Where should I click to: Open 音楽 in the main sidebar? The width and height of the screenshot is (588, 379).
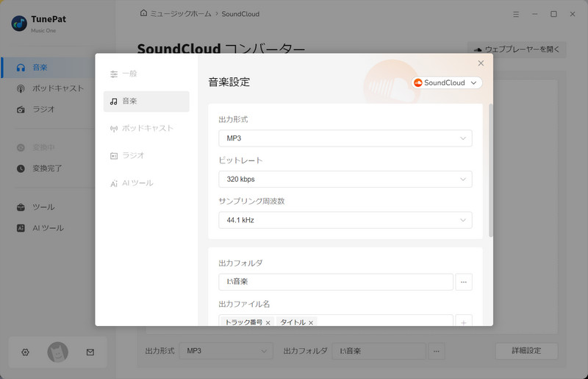click(x=48, y=68)
